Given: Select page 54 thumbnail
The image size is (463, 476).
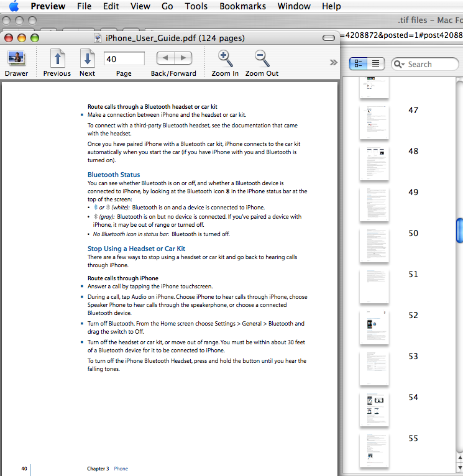Looking at the screenshot, I should (x=374, y=410).
